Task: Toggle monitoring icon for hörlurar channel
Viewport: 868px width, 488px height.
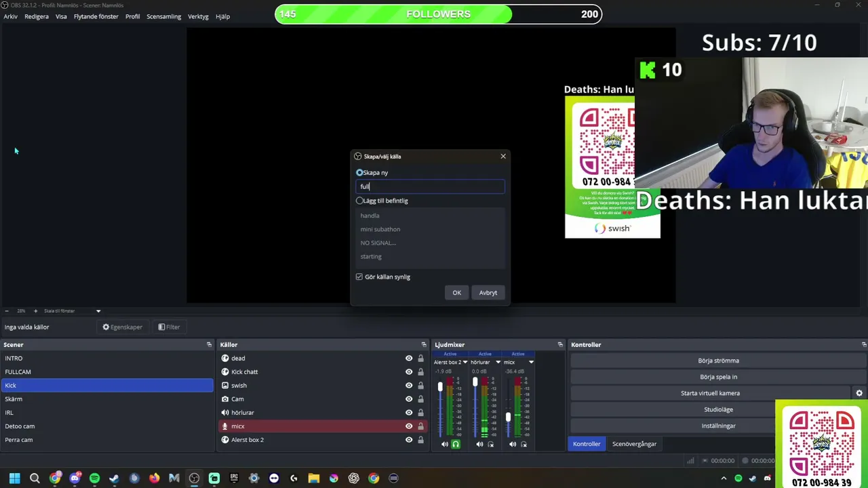Action: coord(490,445)
